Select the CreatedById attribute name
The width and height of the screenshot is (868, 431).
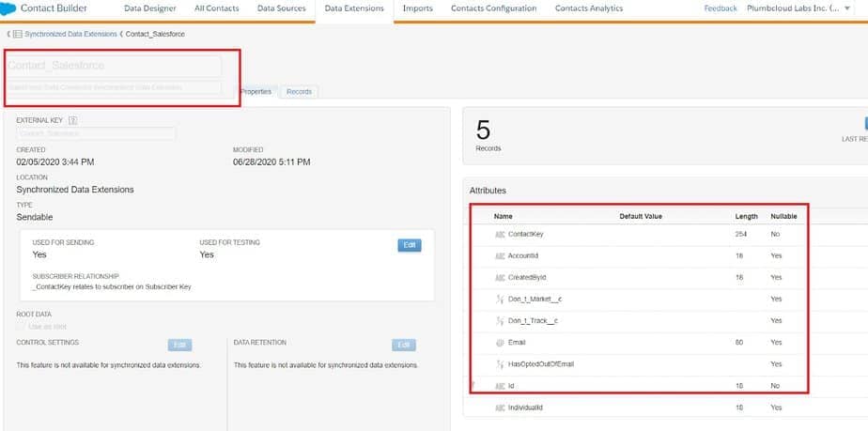527,277
